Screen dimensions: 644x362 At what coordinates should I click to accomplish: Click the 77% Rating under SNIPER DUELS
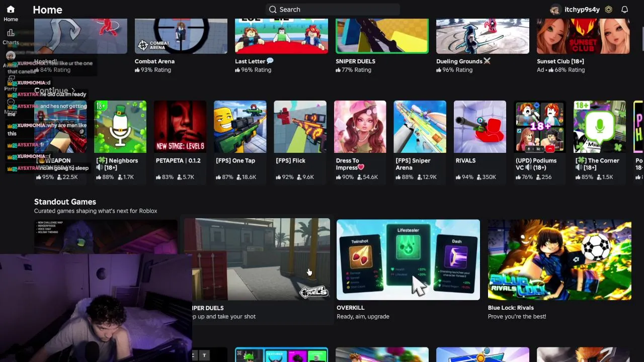click(x=354, y=70)
